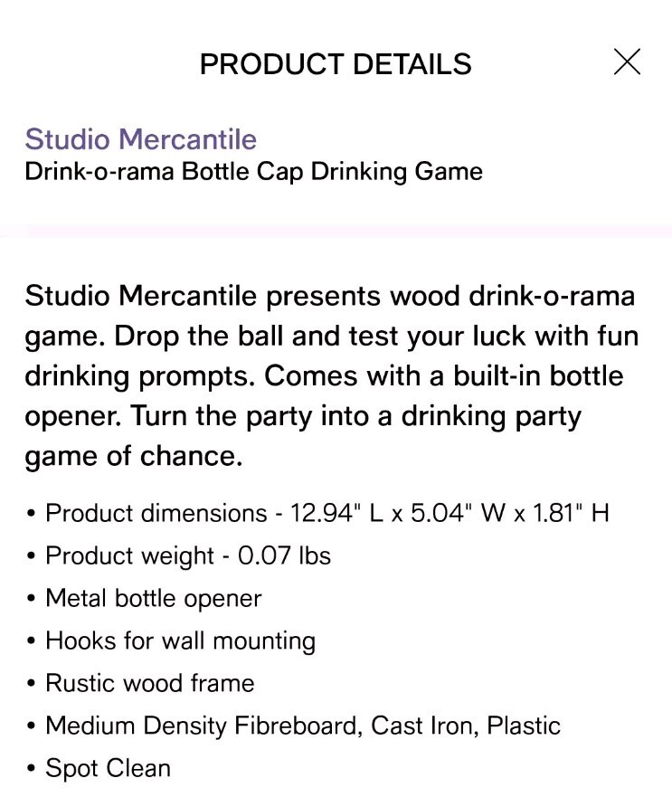The image size is (672, 797).
Task: Click the "Product dimensions" label
Action: [156, 514]
